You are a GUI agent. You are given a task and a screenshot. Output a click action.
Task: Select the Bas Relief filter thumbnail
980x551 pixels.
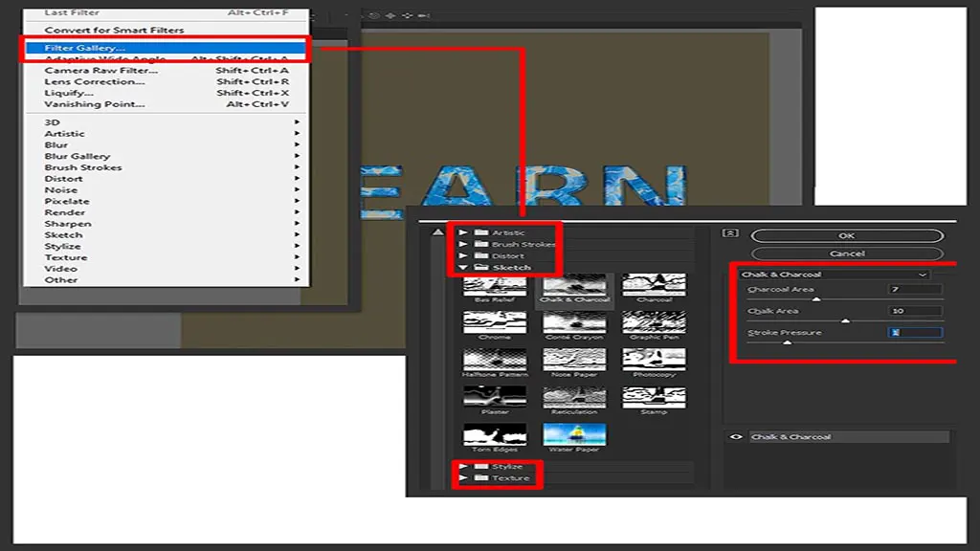click(495, 289)
